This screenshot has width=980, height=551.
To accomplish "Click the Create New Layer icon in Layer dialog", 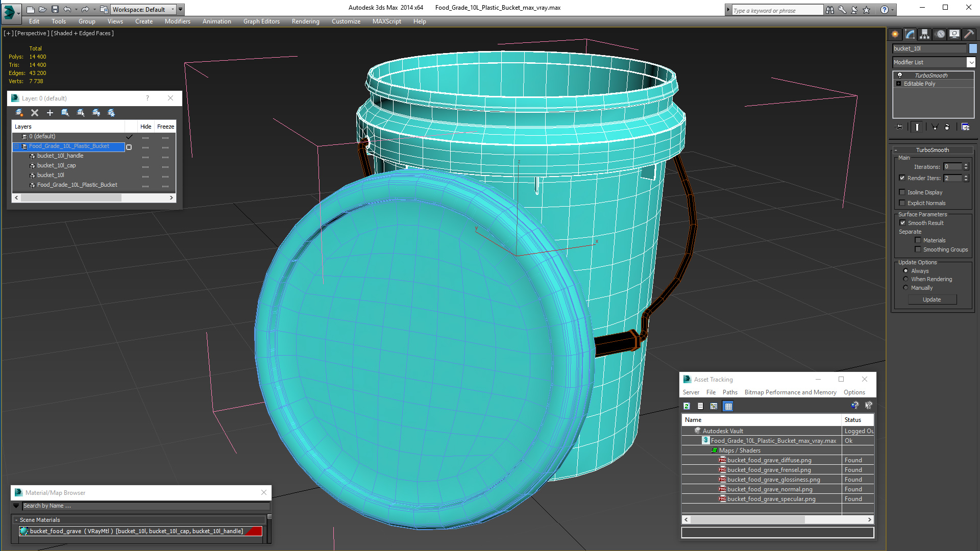I will (19, 113).
